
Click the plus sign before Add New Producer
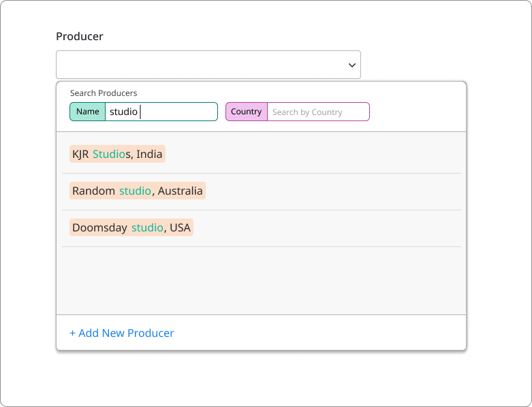pyautogui.click(x=72, y=333)
